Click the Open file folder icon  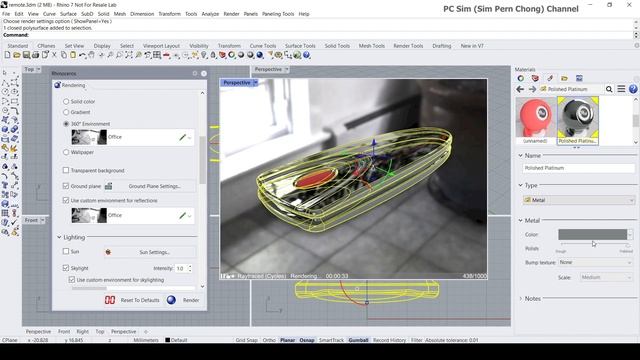click(x=17, y=55)
